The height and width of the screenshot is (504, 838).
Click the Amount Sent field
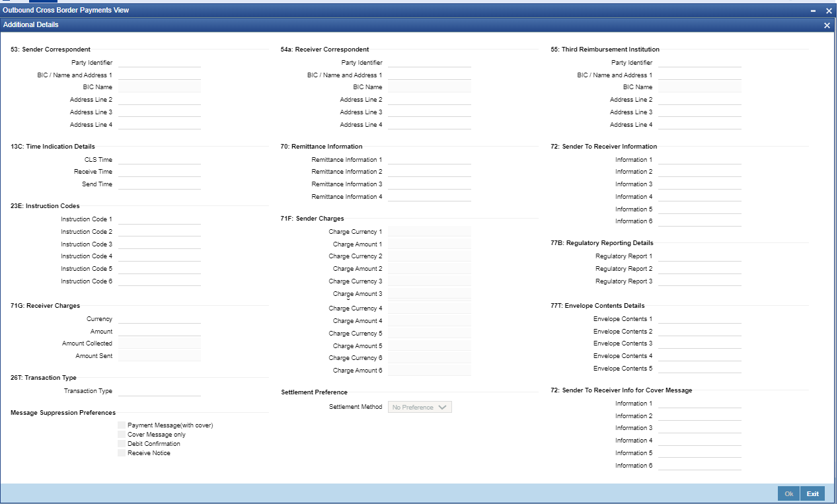pyautogui.click(x=159, y=355)
